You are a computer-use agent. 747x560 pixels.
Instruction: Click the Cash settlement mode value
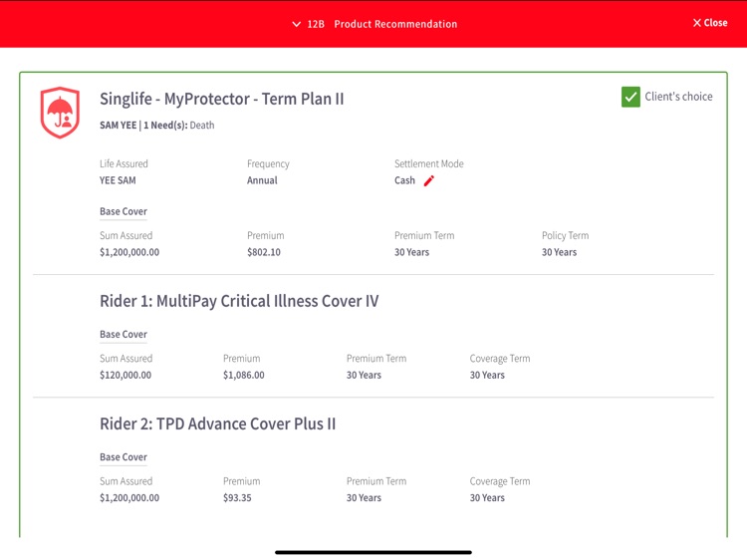[x=404, y=180]
